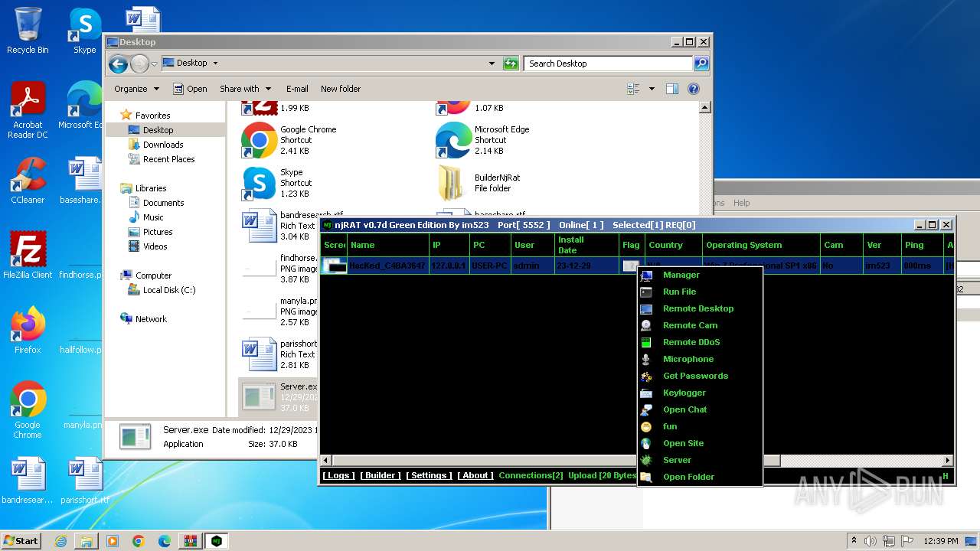Screen dimensions: 980x551
Task: Click the Install Date column header
Action: point(586,245)
